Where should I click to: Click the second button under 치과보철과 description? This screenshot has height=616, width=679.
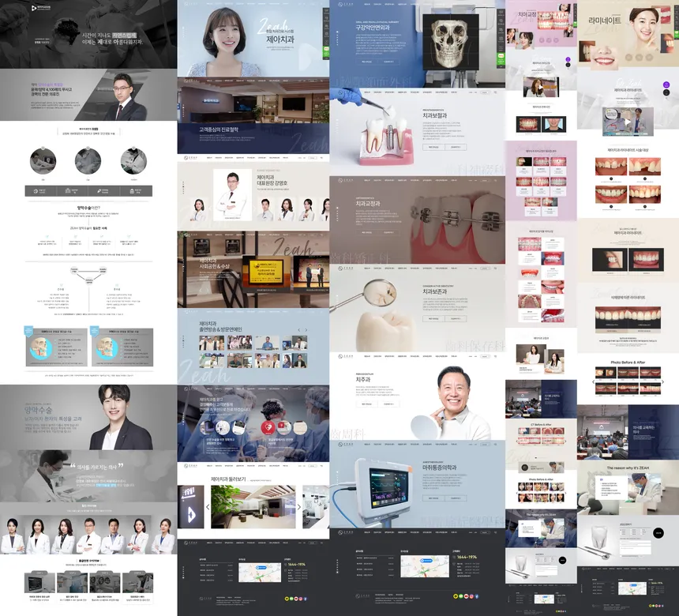[x=456, y=147]
